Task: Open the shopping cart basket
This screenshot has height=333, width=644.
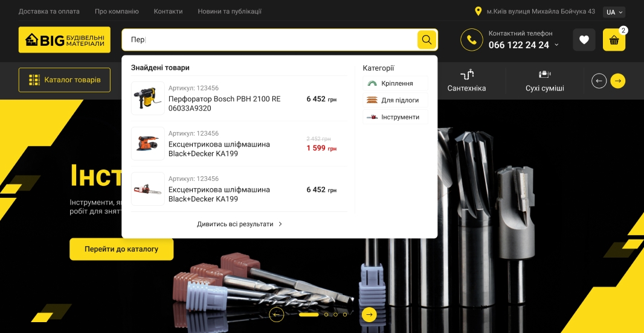Action: point(614,40)
